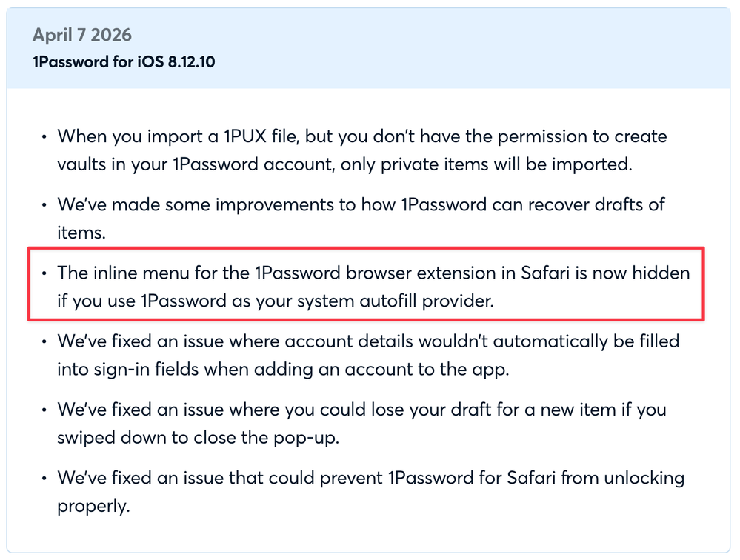Click the word "properly" in the last note

point(92,505)
